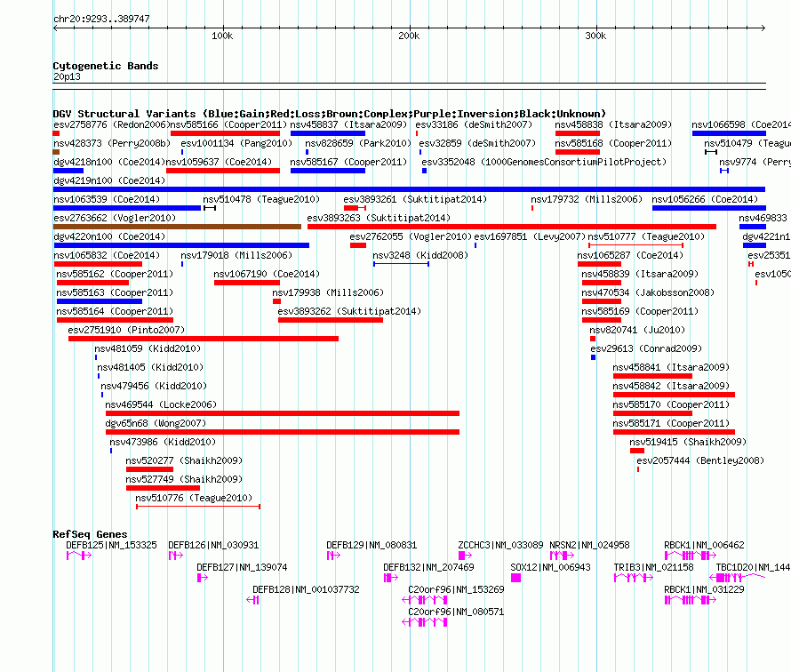This screenshot has width=791, height=672.
Task: Click the esv3893262 Suktitipat2014 red bar
Action: [x=331, y=320]
